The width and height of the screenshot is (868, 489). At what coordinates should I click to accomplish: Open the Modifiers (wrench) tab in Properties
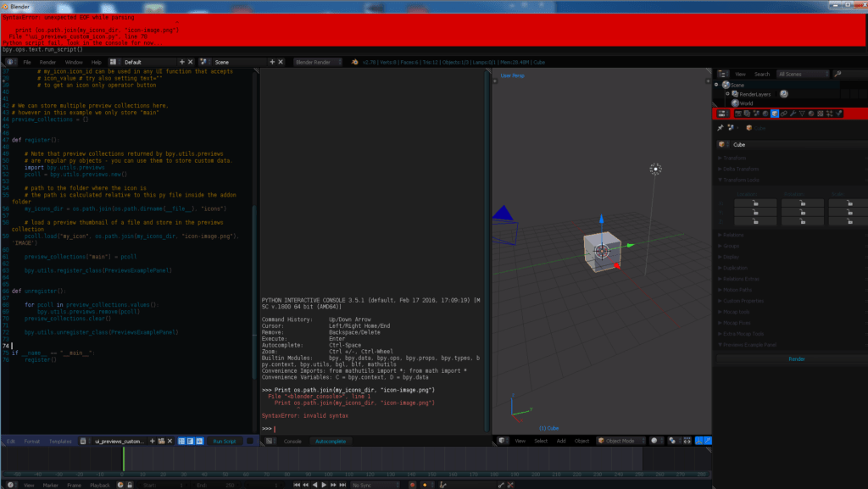793,114
